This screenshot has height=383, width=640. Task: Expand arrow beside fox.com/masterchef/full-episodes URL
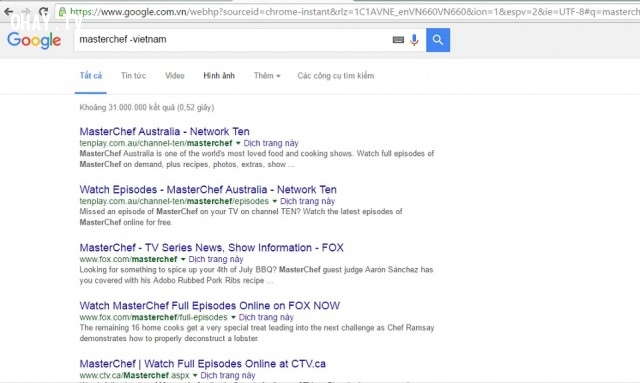233,317
